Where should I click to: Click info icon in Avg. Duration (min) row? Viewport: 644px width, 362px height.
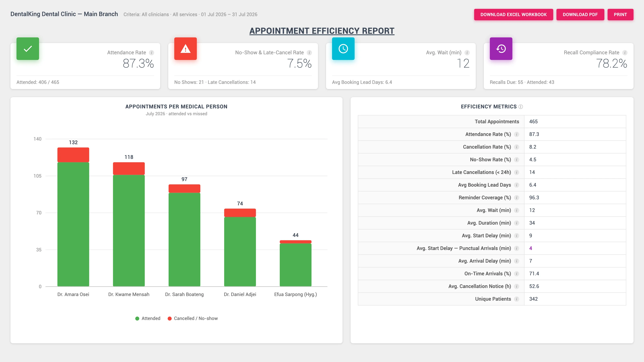point(516,223)
